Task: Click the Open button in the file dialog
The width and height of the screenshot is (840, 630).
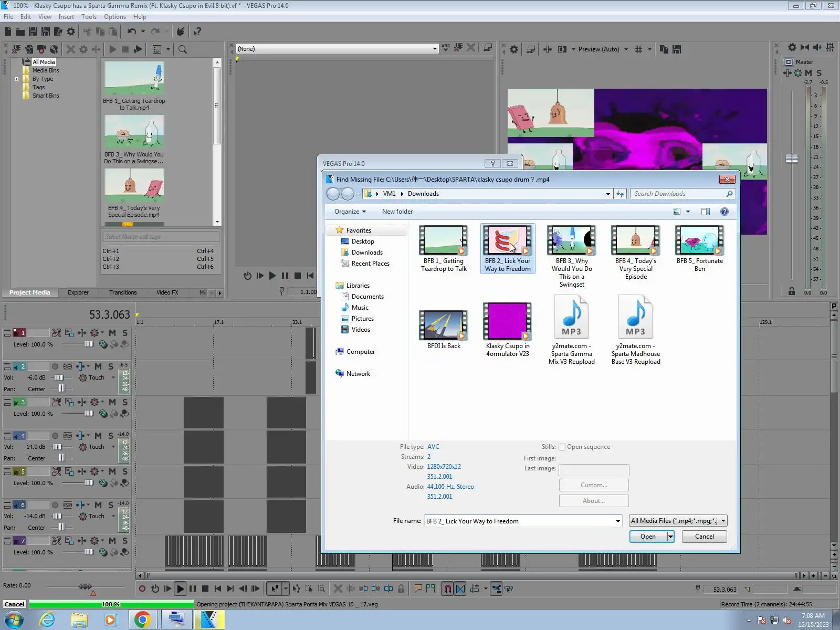Action: tap(648, 537)
